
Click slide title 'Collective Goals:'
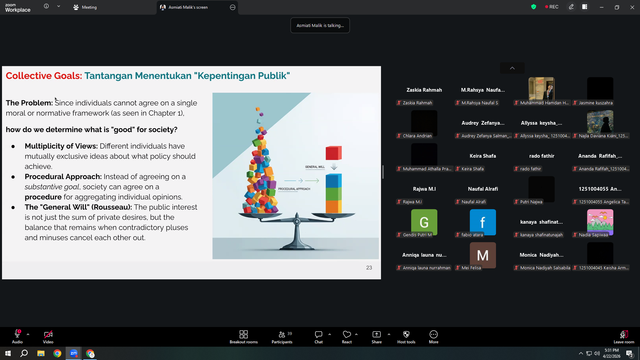point(44,76)
